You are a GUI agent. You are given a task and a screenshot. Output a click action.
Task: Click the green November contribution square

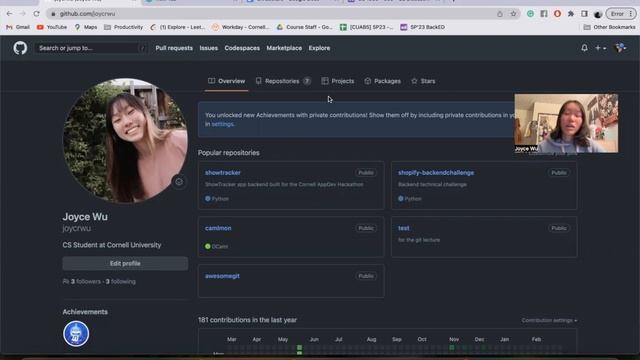point(451,347)
